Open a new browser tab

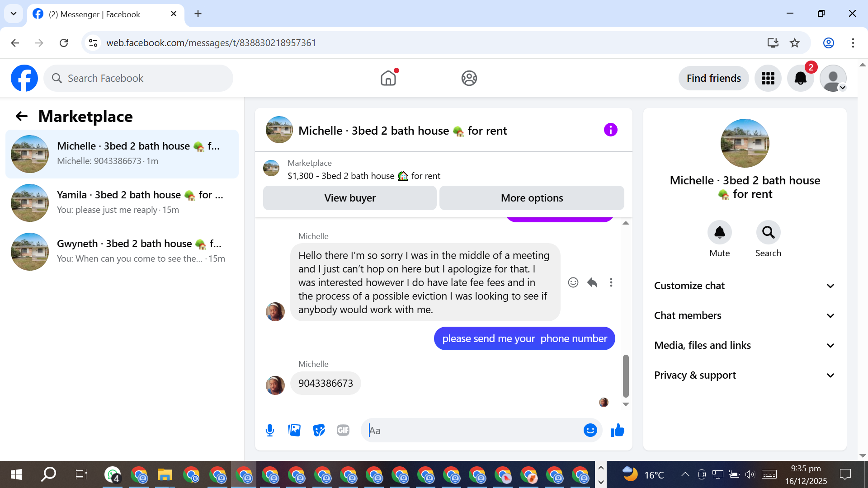tap(198, 14)
